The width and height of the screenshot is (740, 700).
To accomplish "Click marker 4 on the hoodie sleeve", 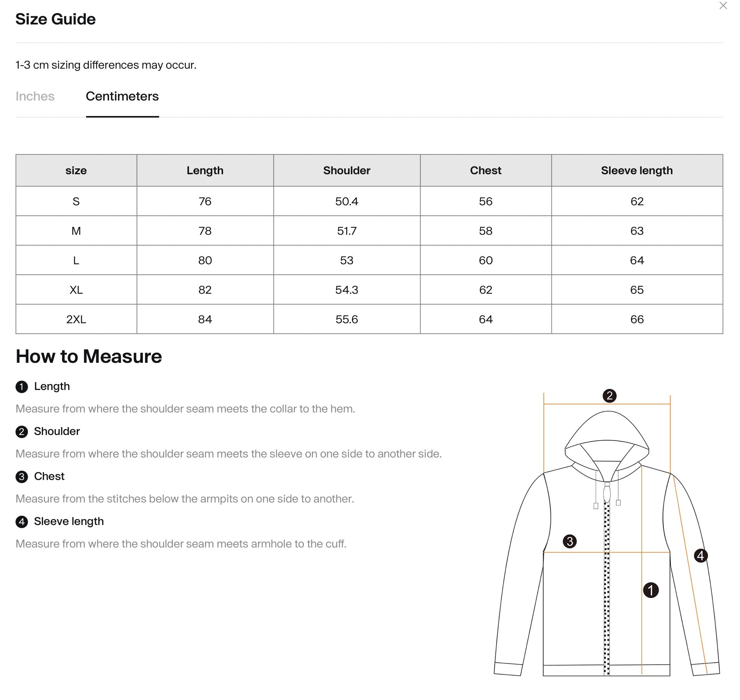I will point(700,556).
